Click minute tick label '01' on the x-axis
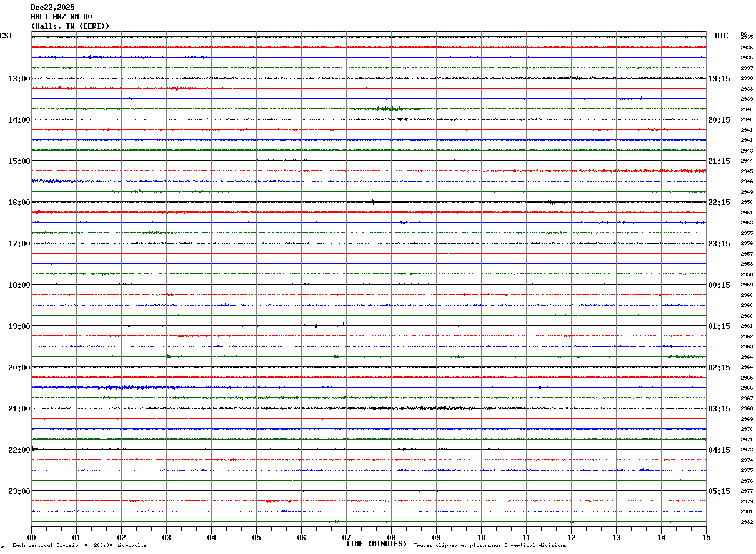This screenshot has height=554, width=756. (x=77, y=537)
